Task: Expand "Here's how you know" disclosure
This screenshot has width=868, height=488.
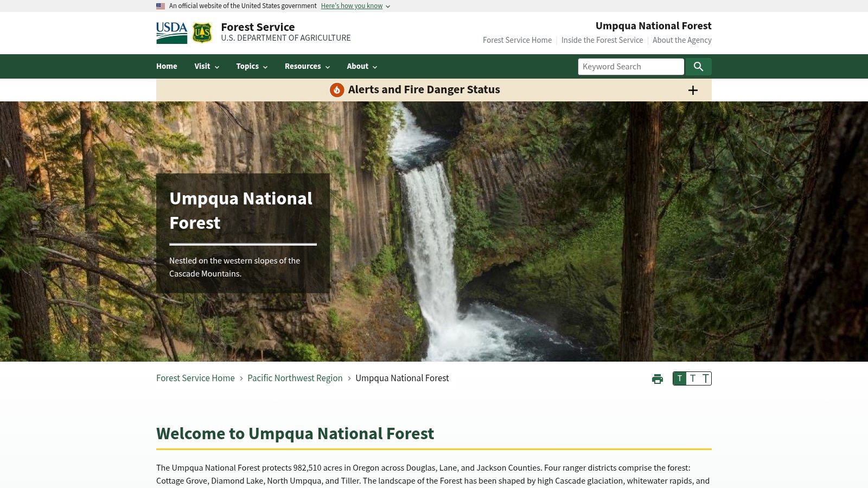Action: tap(355, 6)
